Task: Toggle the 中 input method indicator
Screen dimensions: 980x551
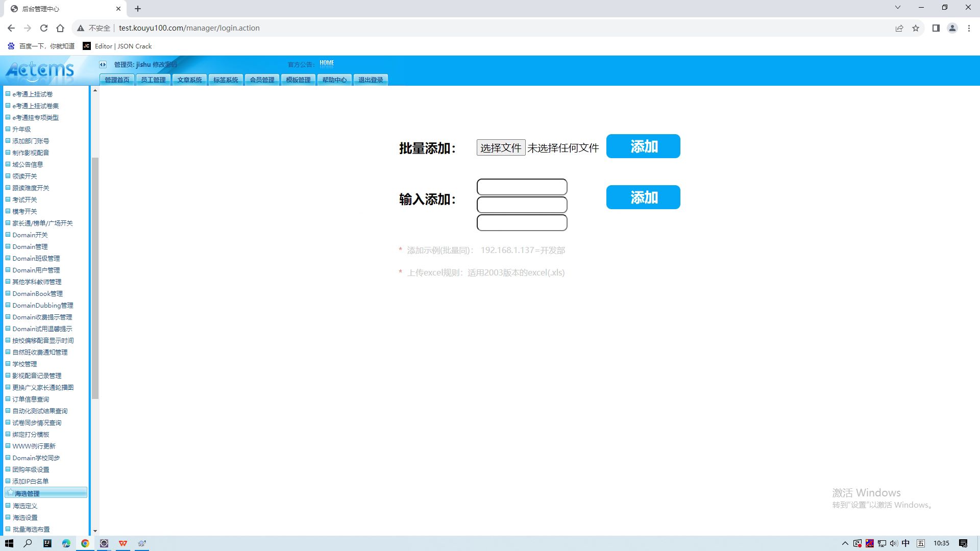Action: (x=906, y=543)
